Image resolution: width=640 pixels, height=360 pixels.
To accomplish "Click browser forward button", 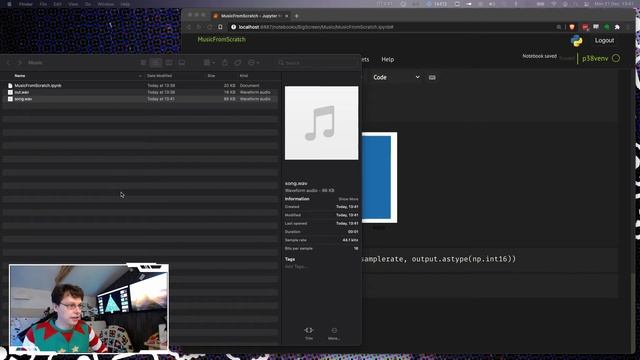I will click(199, 27).
